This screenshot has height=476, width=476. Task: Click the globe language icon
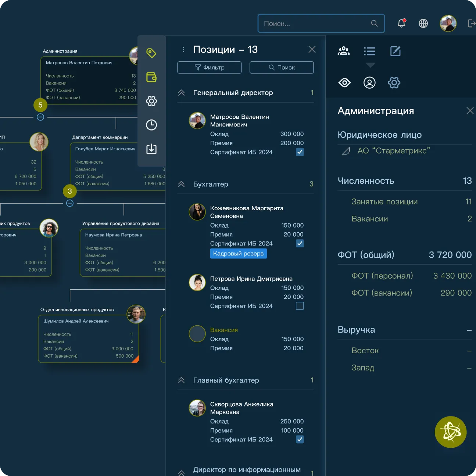423,24
